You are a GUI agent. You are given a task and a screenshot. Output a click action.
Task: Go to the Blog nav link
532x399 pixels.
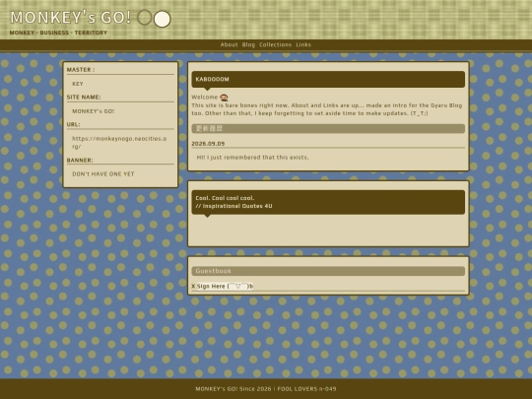(248, 44)
